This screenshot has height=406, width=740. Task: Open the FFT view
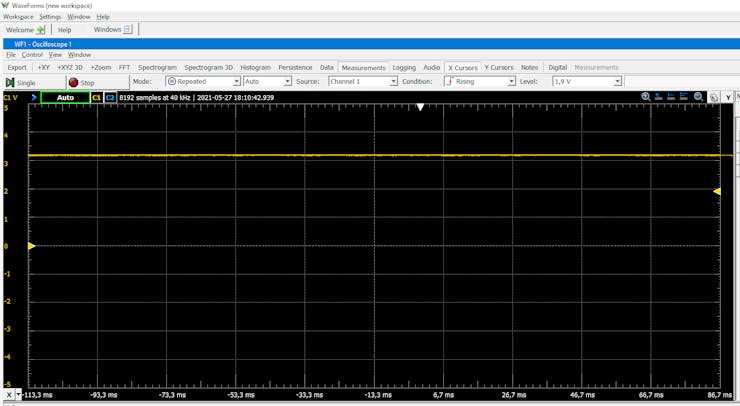pos(124,68)
